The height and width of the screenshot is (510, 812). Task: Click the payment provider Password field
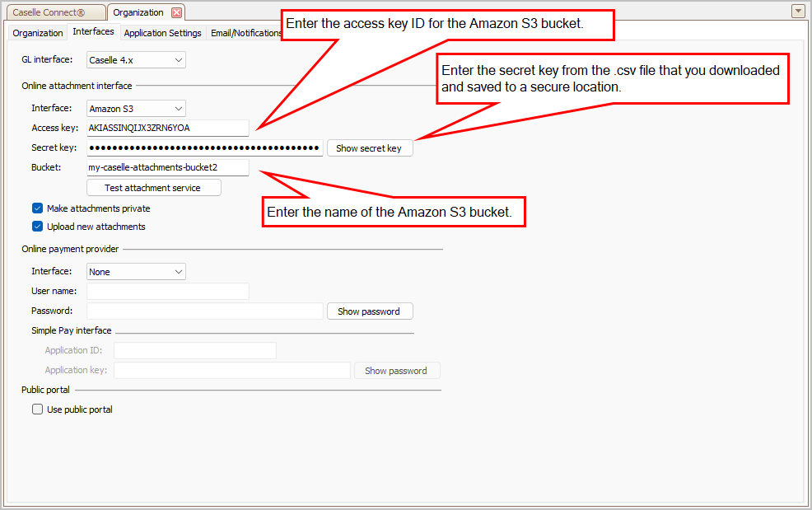click(x=204, y=311)
